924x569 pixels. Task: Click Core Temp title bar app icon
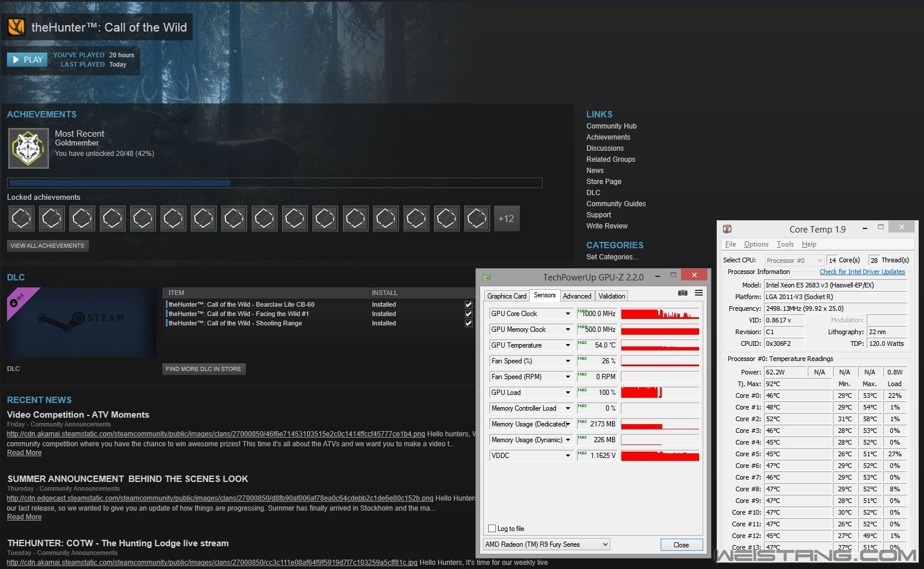pyautogui.click(x=727, y=229)
